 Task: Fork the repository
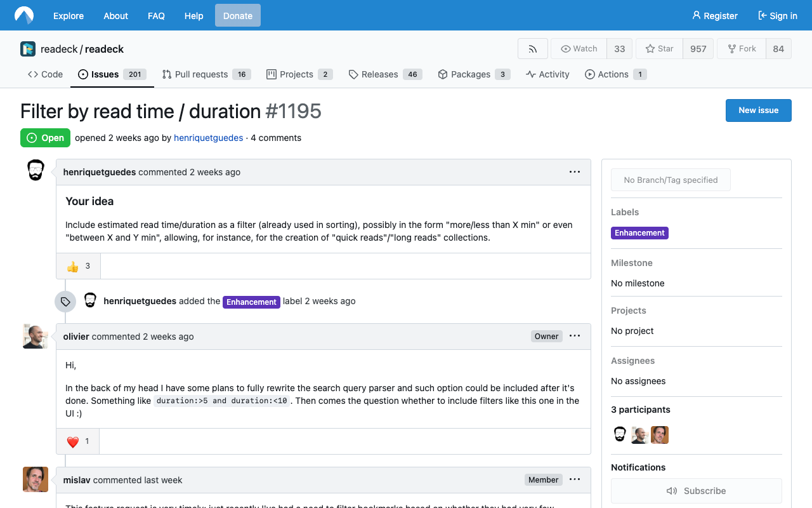point(742,49)
